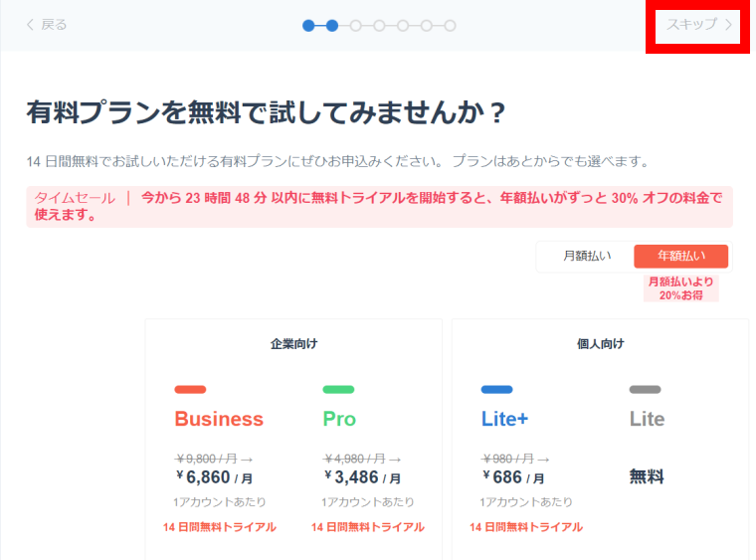Click the last progress step circle
Image resolution: width=756 pixels, height=560 pixels.
pyautogui.click(x=450, y=25)
